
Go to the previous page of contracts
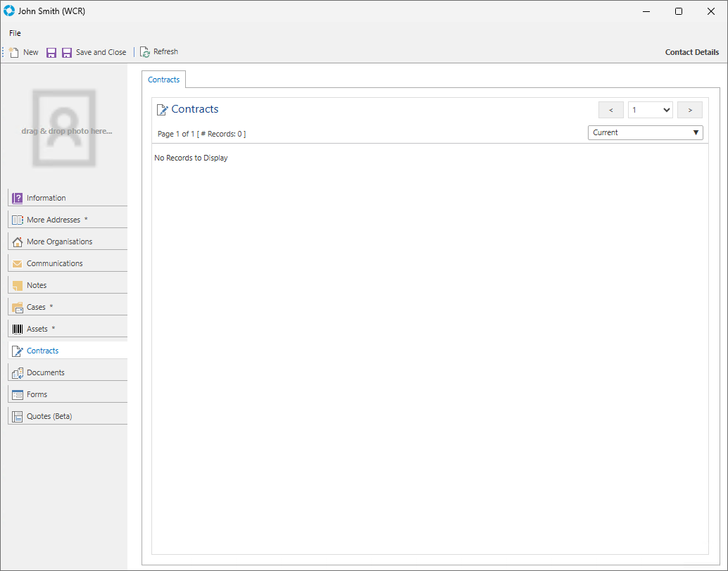[610, 110]
